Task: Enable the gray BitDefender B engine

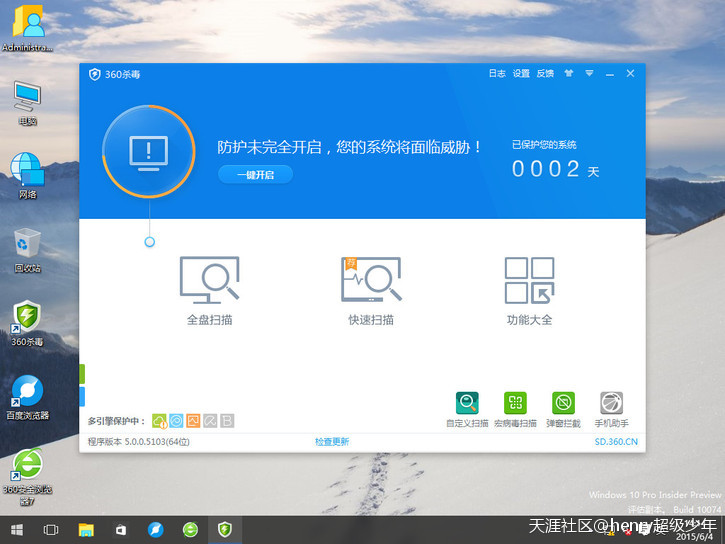Action: 227,421
